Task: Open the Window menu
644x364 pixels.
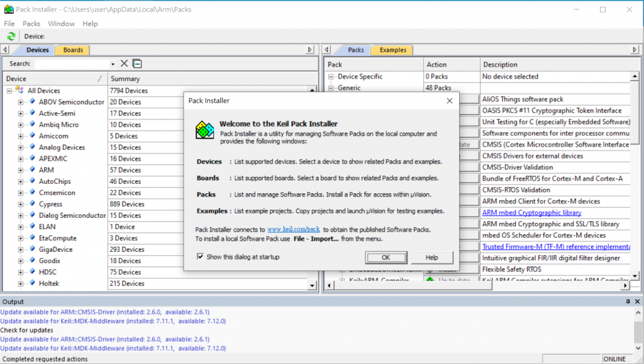Action: (61, 23)
